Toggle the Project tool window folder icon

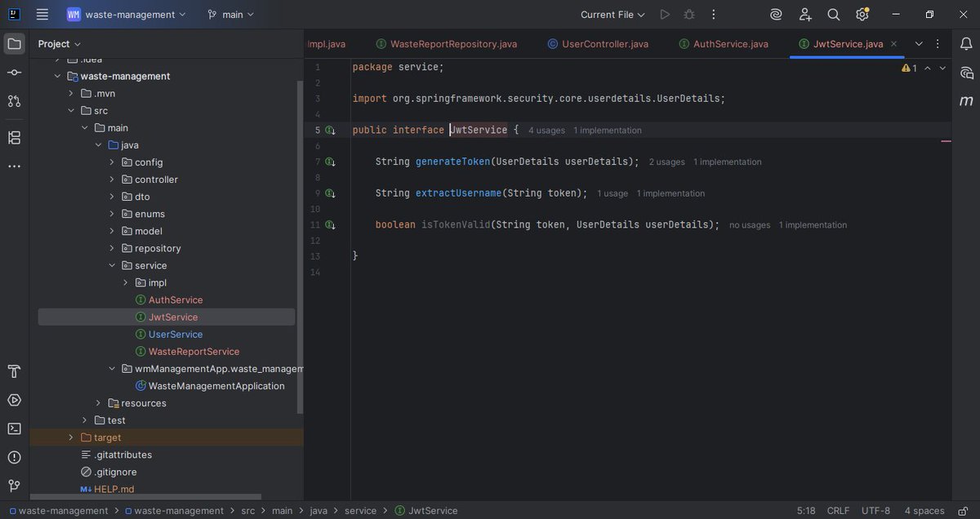[14, 43]
